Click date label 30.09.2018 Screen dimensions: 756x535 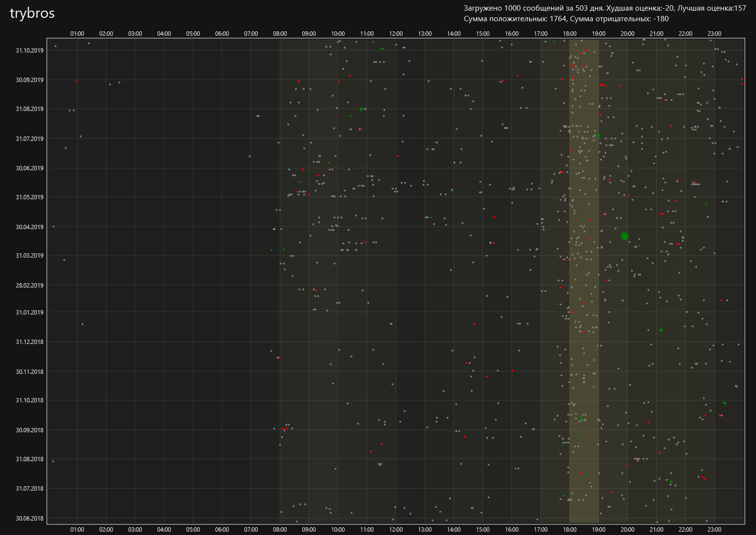point(29,430)
